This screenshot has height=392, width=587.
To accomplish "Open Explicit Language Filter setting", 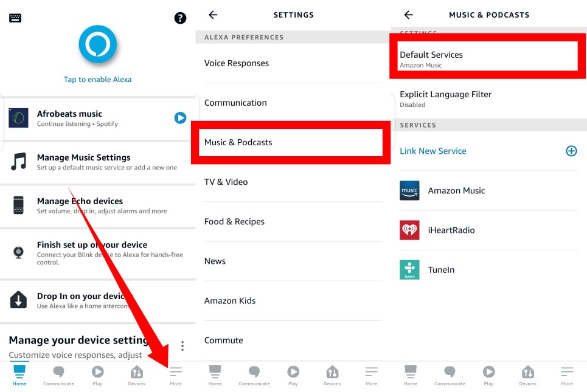I will click(x=489, y=99).
